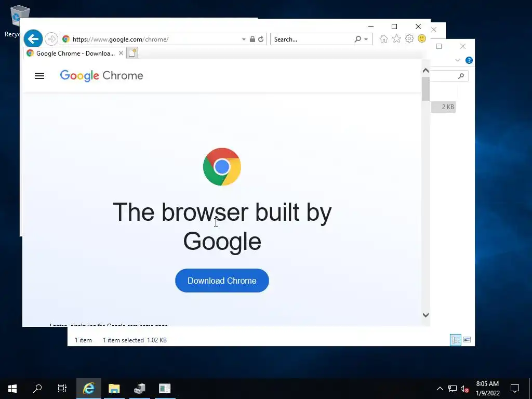
Task: Click the large Chrome logo image
Action: (222, 167)
